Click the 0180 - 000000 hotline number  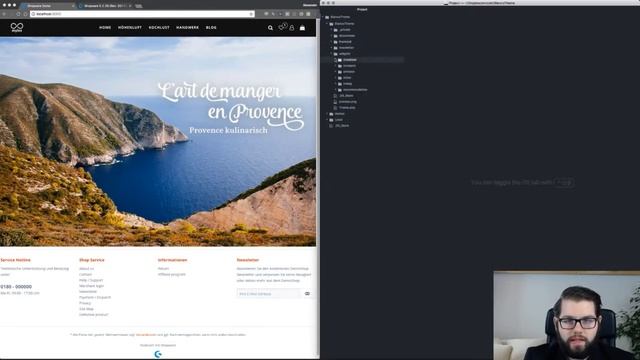(16, 287)
